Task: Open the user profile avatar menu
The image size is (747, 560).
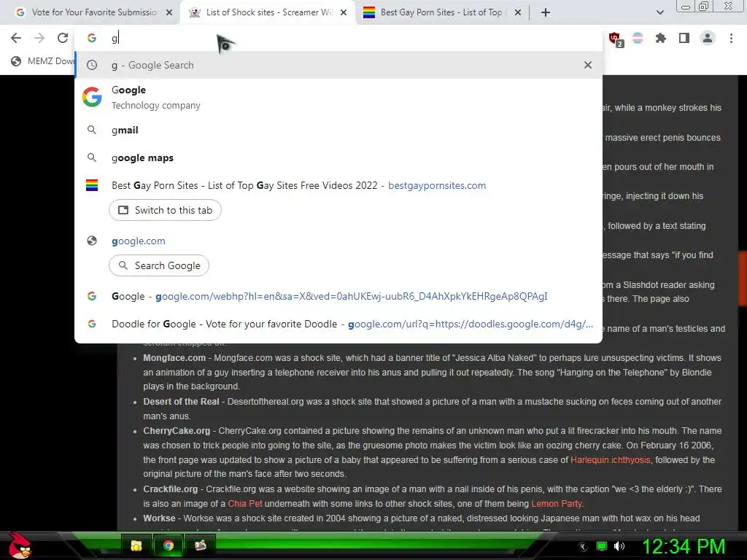Action: [708, 38]
